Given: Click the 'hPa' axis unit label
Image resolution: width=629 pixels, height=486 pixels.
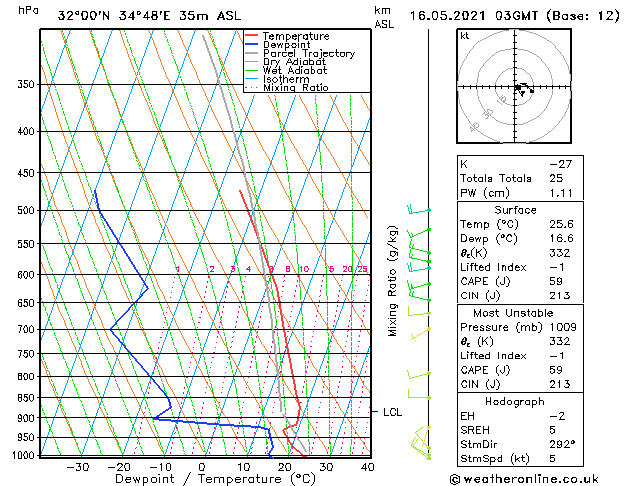Looking at the screenshot, I should (28, 10).
